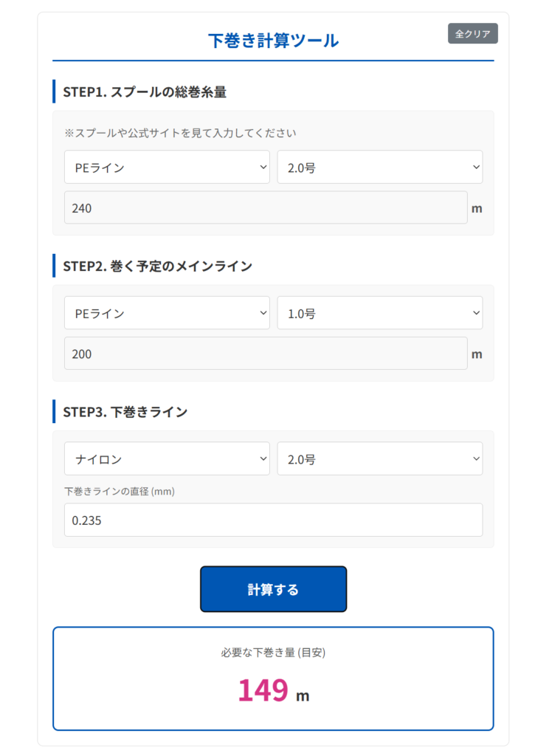The height and width of the screenshot is (756, 555).
Task: Focus the backing line diameter field 0.235
Action: click(273, 520)
